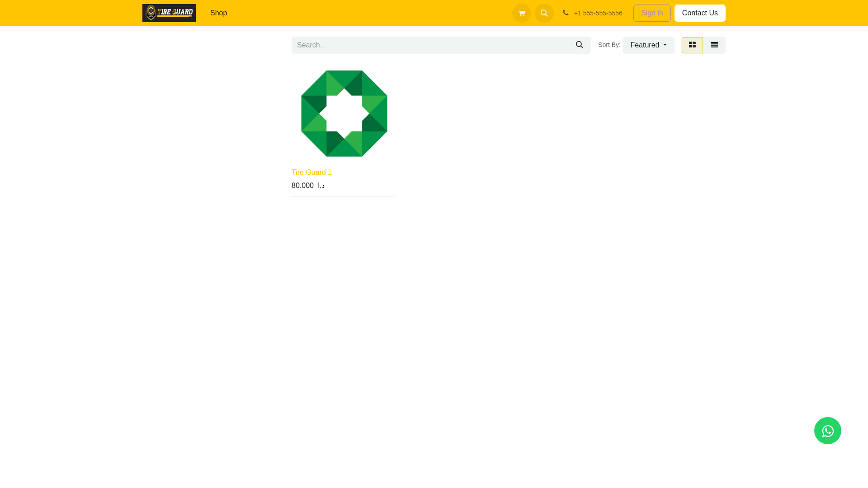The width and height of the screenshot is (868, 488).
Task: Click the phone handset icon
Action: click(566, 13)
